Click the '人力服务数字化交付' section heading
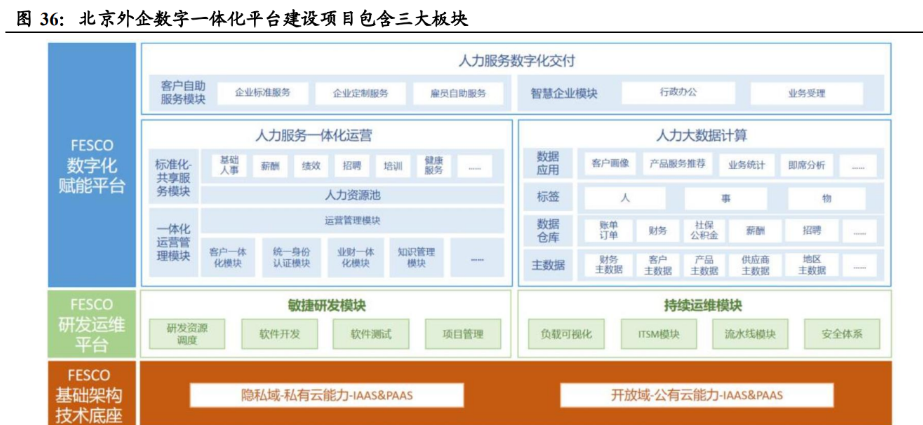The height and width of the screenshot is (425, 923). [516, 59]
